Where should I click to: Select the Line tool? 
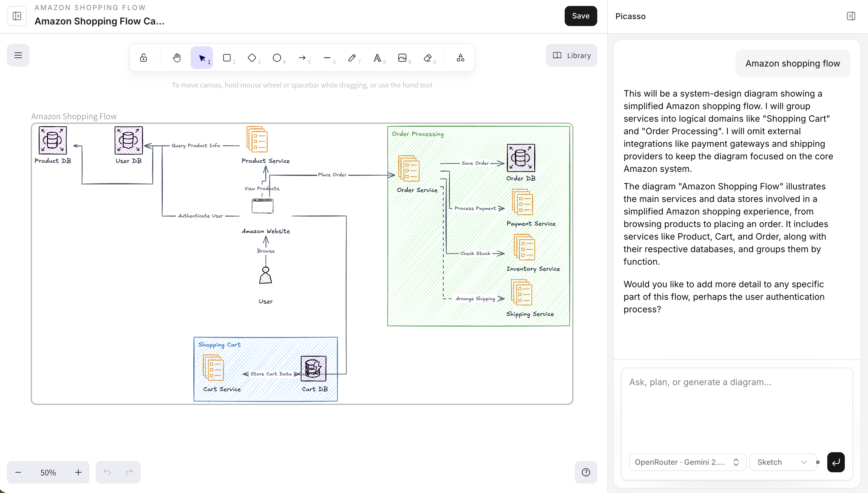[327, 58]
